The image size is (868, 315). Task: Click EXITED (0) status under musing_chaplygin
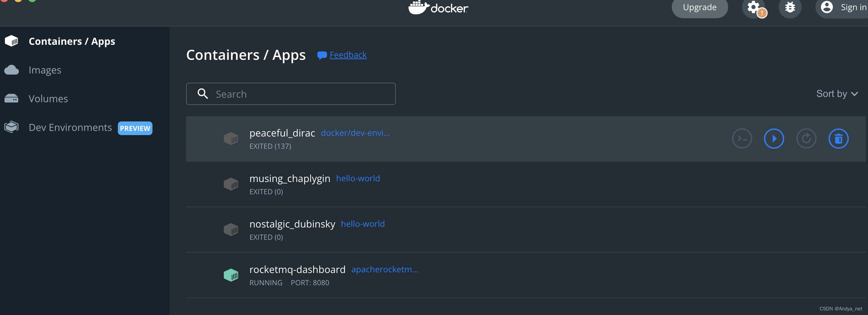coord(266,192)
